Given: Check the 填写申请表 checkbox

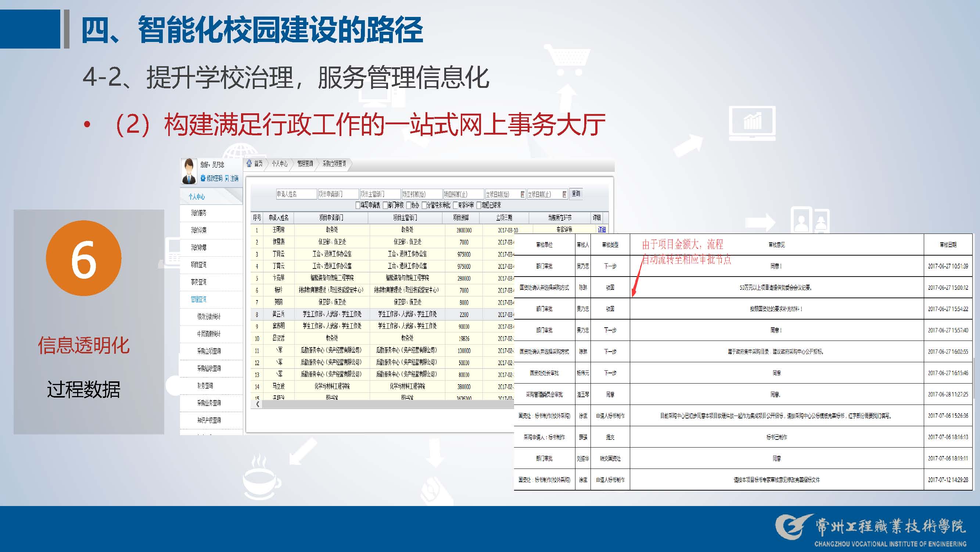Looking at the screenshot, I should 358,205.
